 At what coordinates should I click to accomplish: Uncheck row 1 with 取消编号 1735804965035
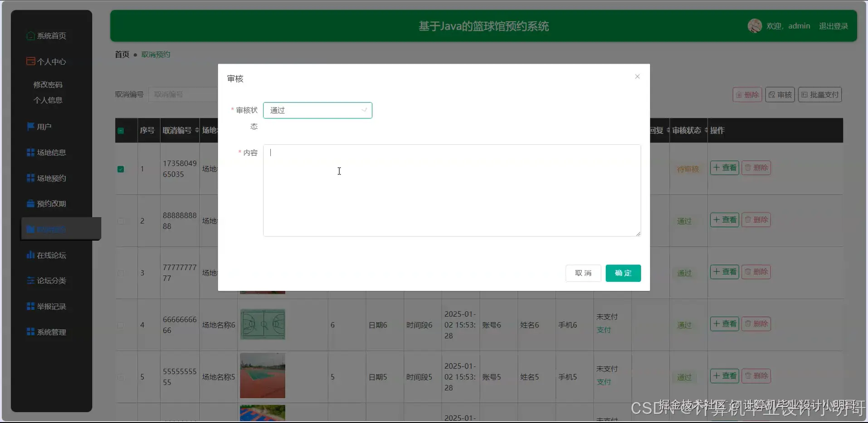[x=121, y=169]
